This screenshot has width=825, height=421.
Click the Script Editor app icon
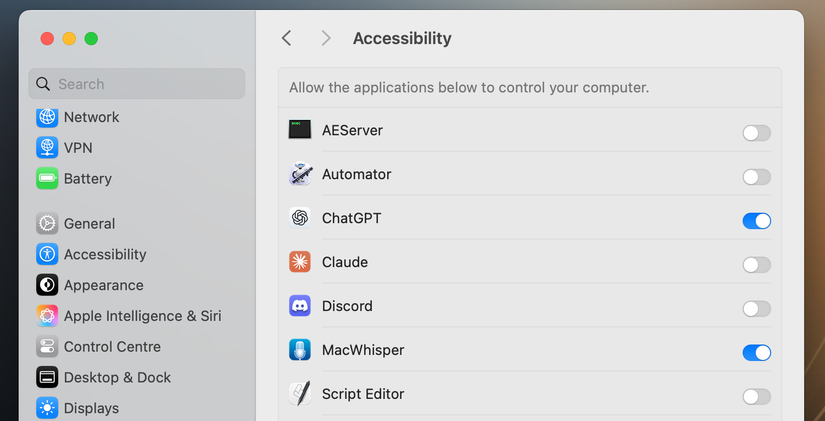coord(300,394)
